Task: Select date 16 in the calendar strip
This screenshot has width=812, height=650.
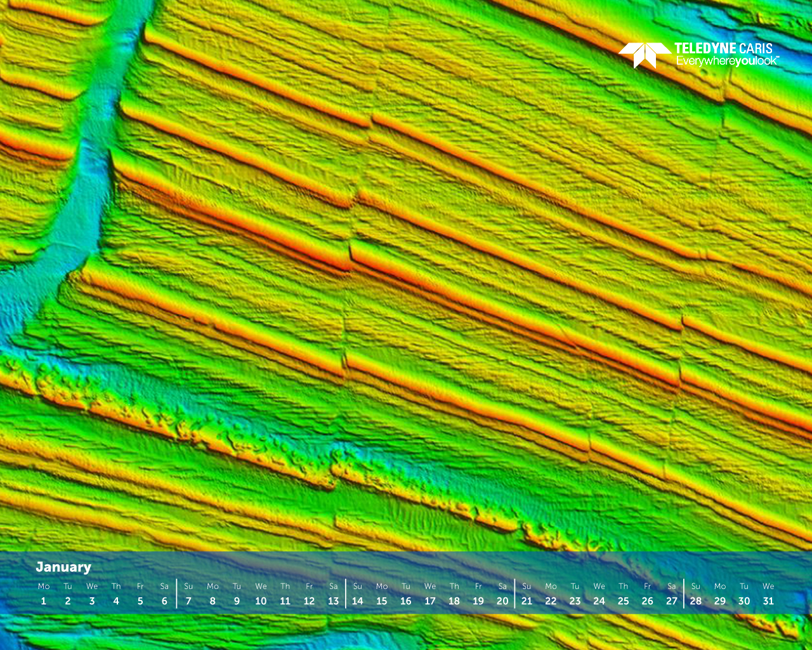Action: tap(406, 600)
